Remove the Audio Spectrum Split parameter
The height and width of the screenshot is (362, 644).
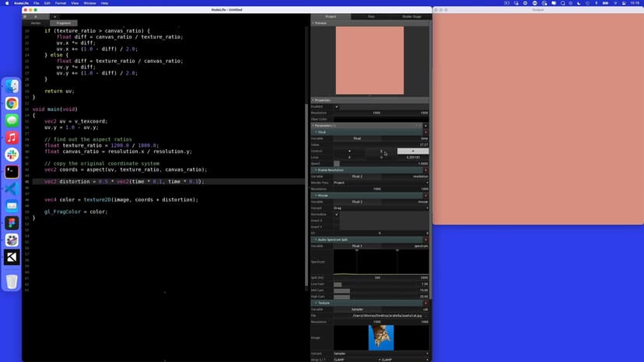(x=425, y=239)
